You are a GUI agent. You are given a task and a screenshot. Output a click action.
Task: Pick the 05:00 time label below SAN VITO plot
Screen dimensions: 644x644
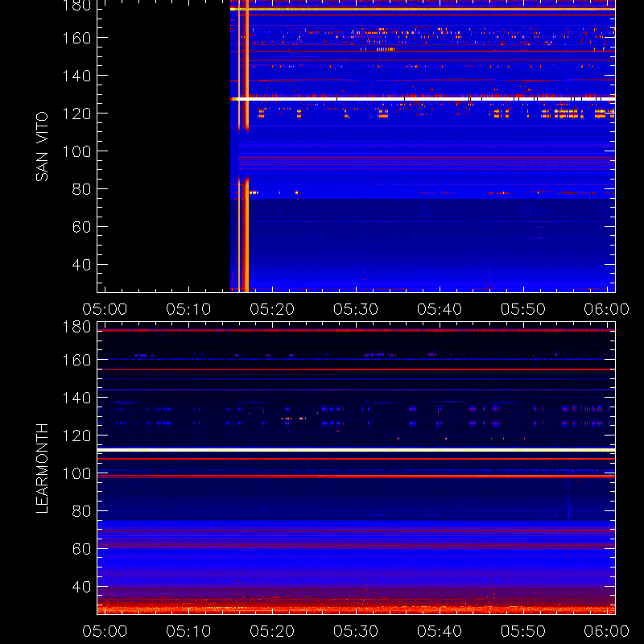click(105, 309)
